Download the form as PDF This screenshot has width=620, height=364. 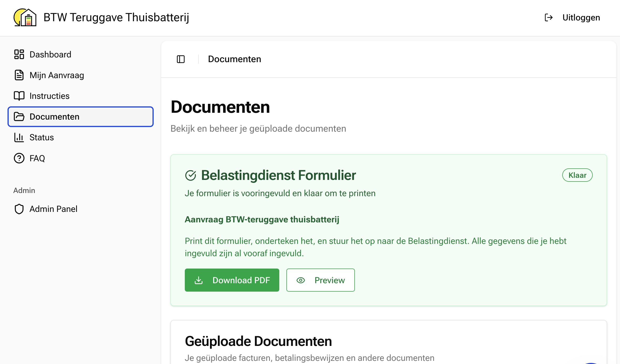(x=232, y=280)
